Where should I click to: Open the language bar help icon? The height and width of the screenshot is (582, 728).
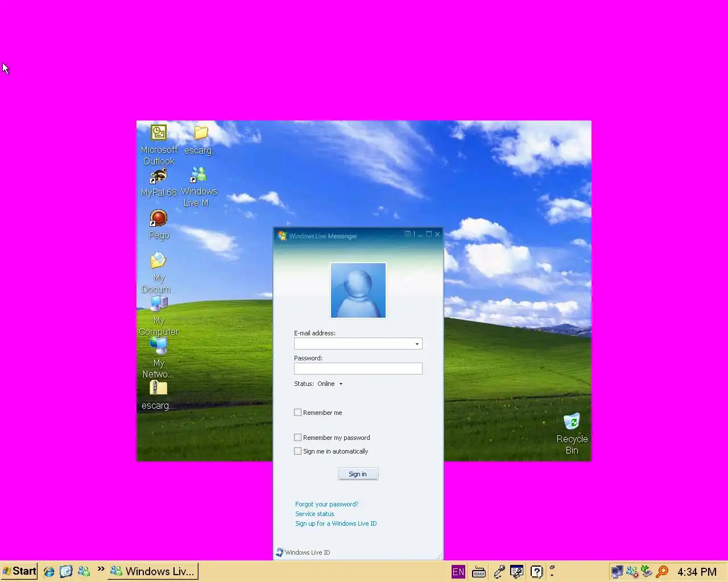[x=536, y=572]
